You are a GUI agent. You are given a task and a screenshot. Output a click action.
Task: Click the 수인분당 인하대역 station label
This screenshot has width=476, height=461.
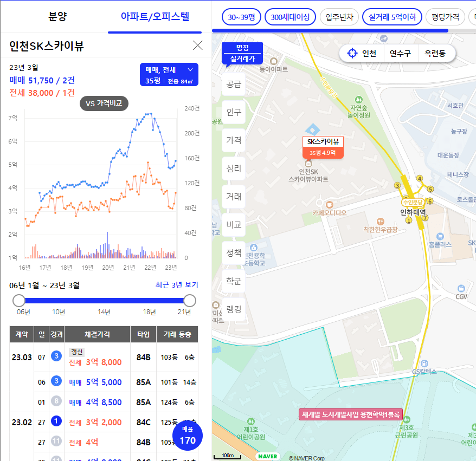click(413, 202)
